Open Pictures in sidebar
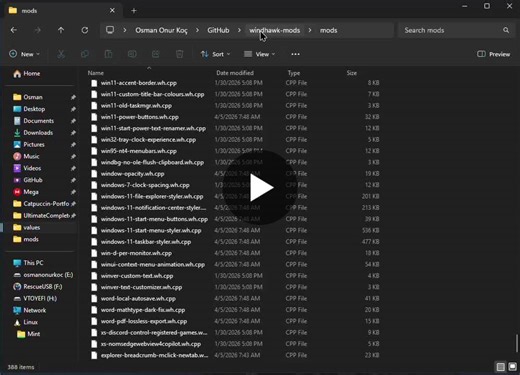This screenshot has width=520, height=375. point(29,144)
